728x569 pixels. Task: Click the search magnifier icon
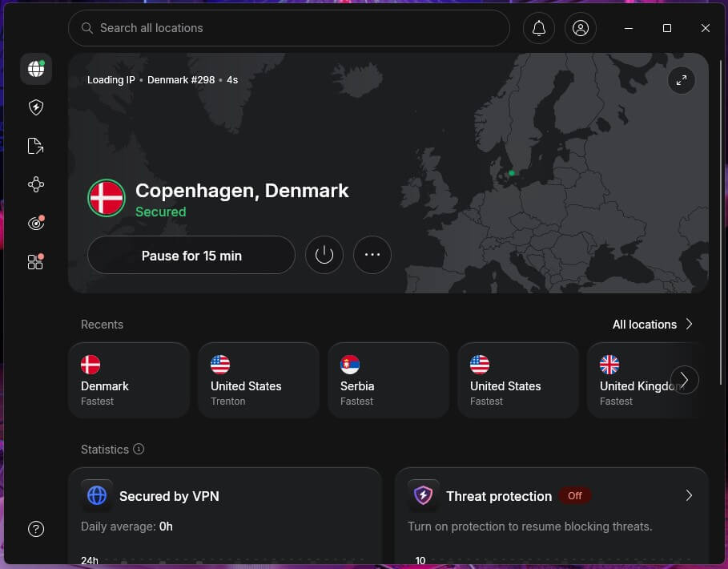coord(86,28)
